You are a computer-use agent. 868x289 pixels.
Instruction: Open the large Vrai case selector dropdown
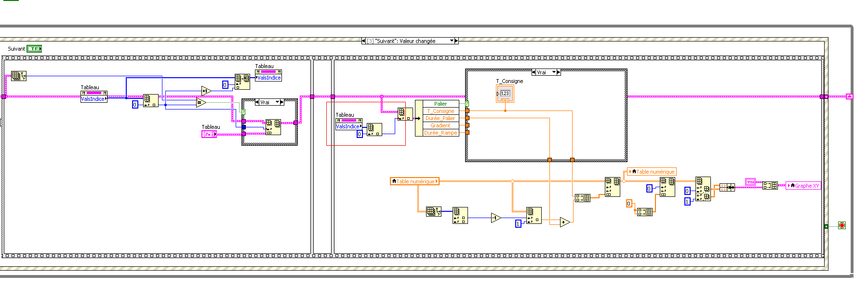[x=554, y=72]
